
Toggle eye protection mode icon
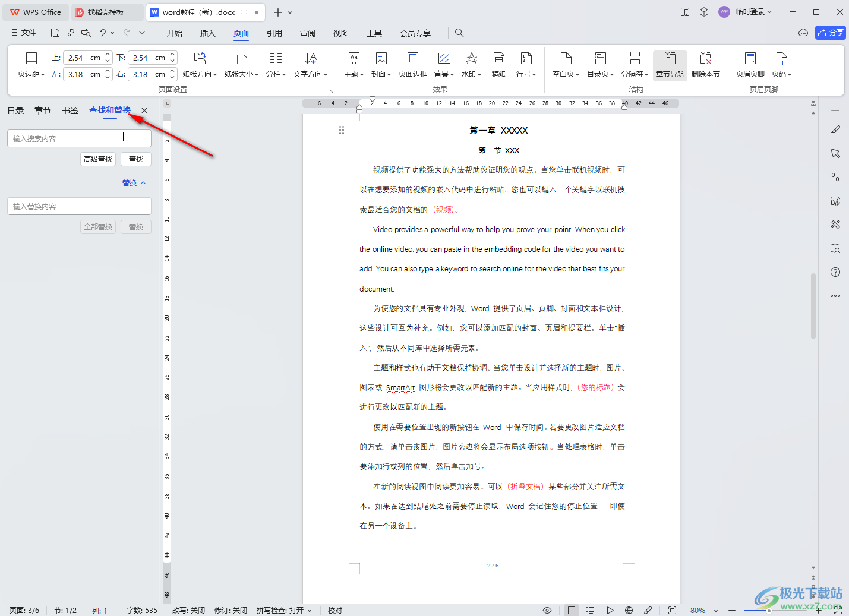pos(547,610)
